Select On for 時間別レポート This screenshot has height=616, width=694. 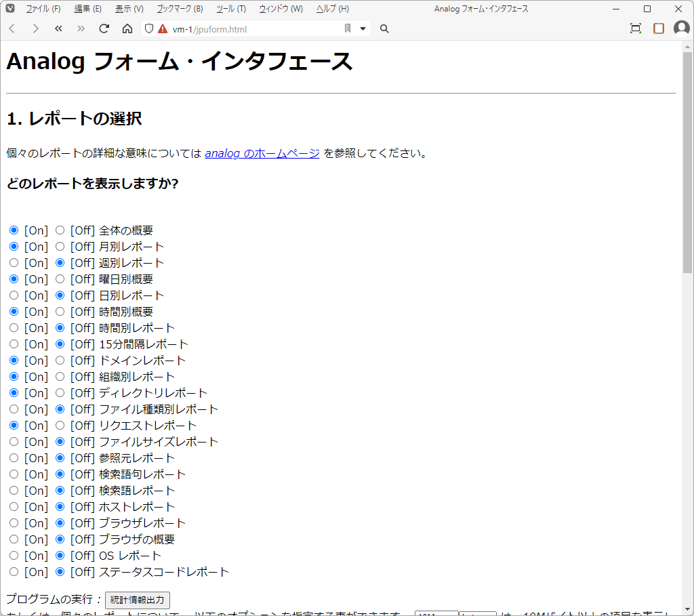[14, 328]
